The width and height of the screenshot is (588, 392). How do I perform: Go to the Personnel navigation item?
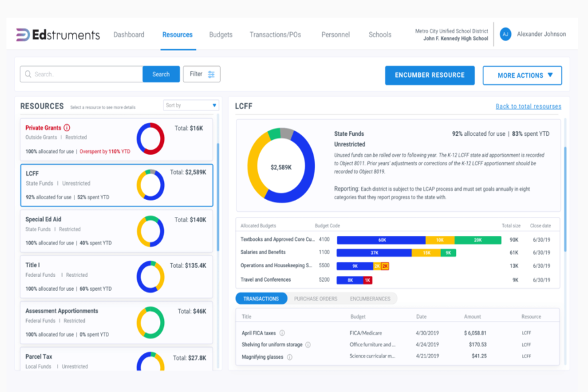pos(335,35)
